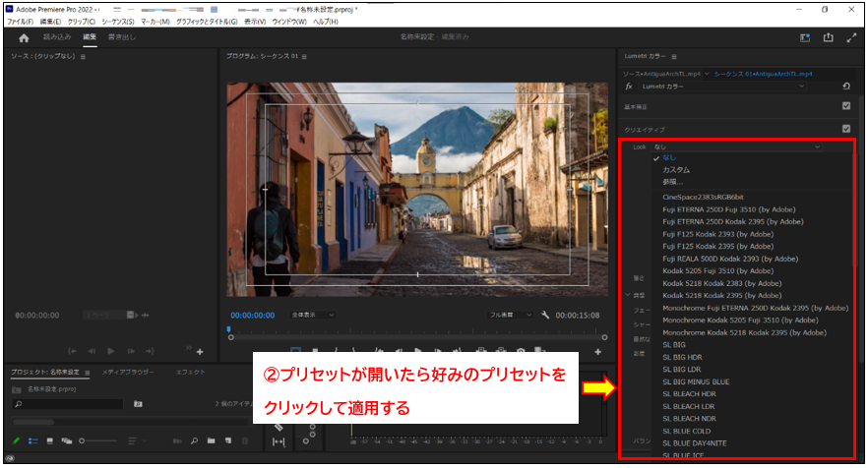Switch to the 書き出し workspace tab
Screen dimensions: 868x468
point(122,37)
